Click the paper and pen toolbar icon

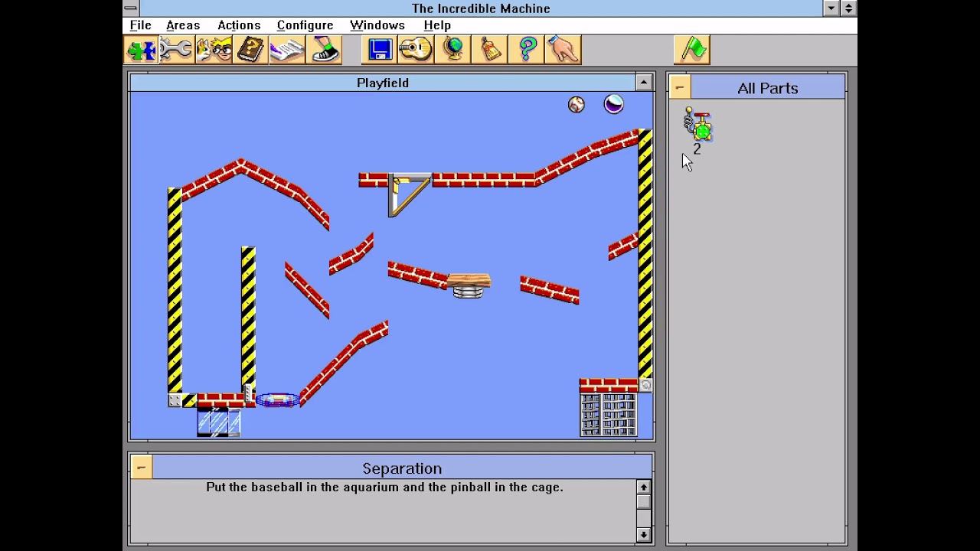[x=287, y=50]
